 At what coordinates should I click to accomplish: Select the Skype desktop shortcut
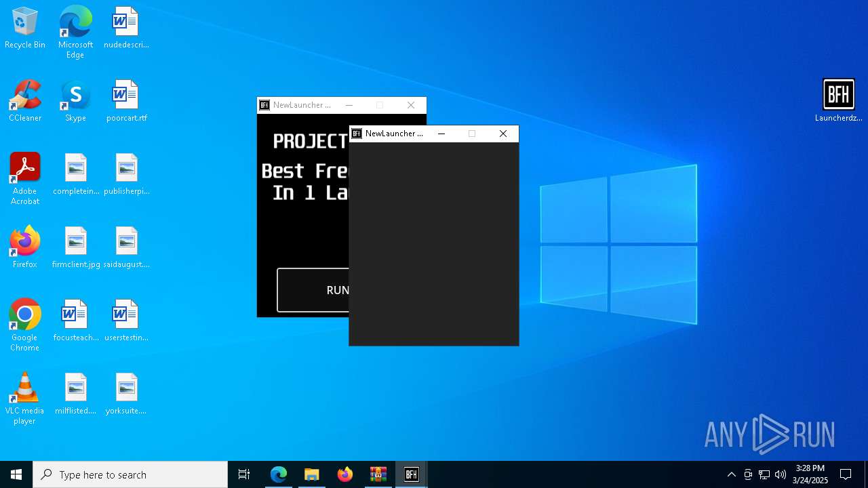(x=75, y=102)
